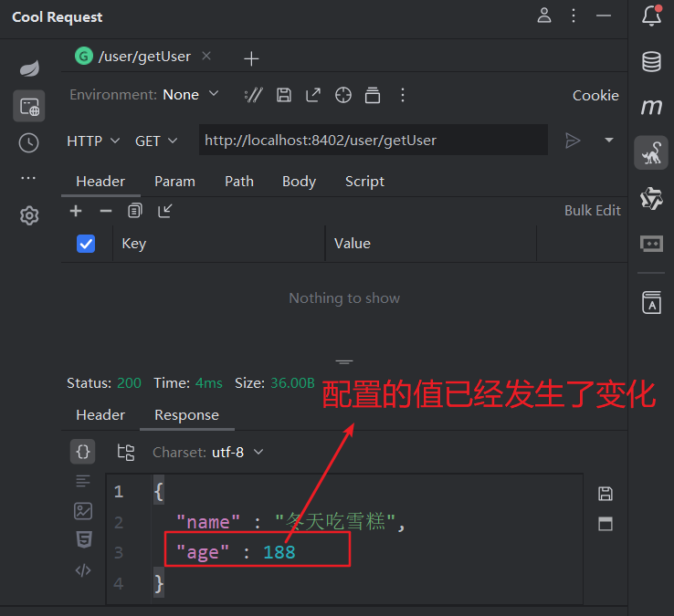
Task: Select the Cool Request monkey icon
Action: pyautogui.click(x=651, y=153)
